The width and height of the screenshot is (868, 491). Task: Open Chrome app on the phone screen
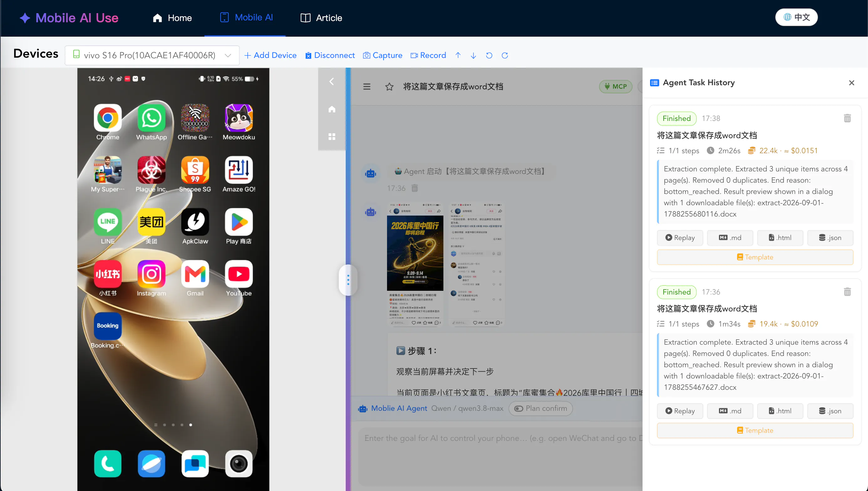point(107,118)
